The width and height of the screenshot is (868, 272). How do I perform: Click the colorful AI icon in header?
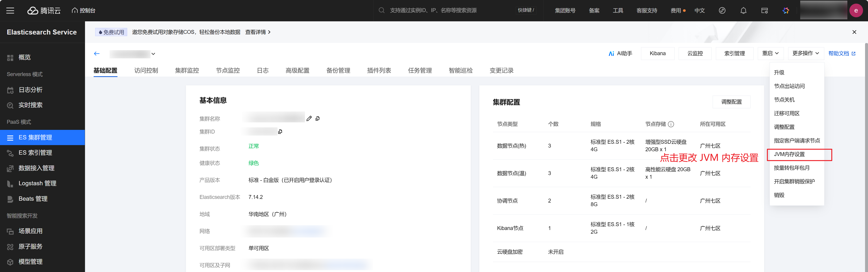click(786, 10)
